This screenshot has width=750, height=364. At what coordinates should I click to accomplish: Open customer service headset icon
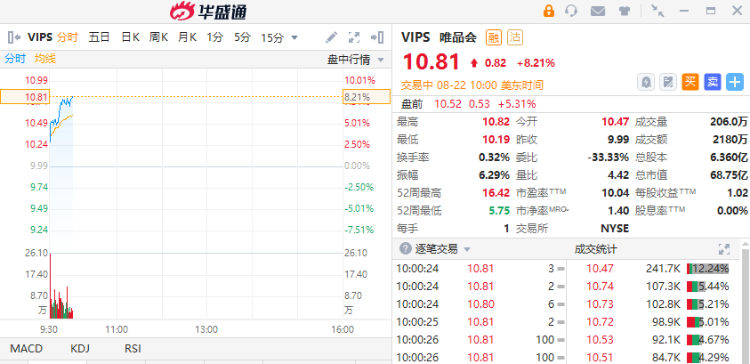click(571, 11)
